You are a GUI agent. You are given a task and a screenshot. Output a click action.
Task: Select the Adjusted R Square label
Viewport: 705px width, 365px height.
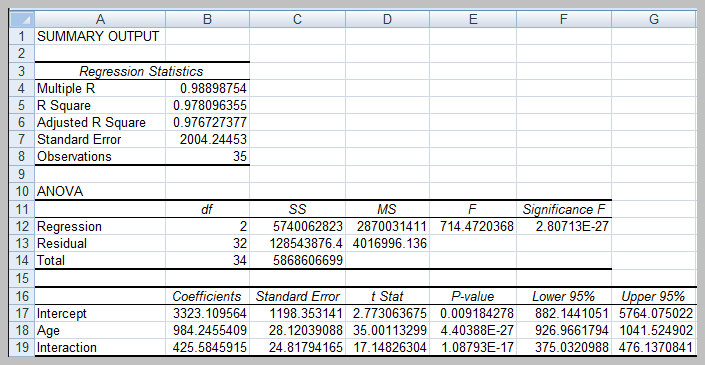point(100,122)
